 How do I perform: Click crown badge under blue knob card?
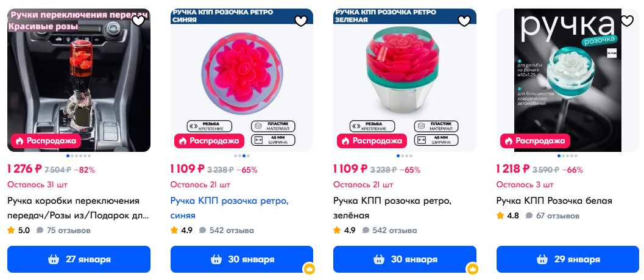pyautogui.click(x=310, y=268)
